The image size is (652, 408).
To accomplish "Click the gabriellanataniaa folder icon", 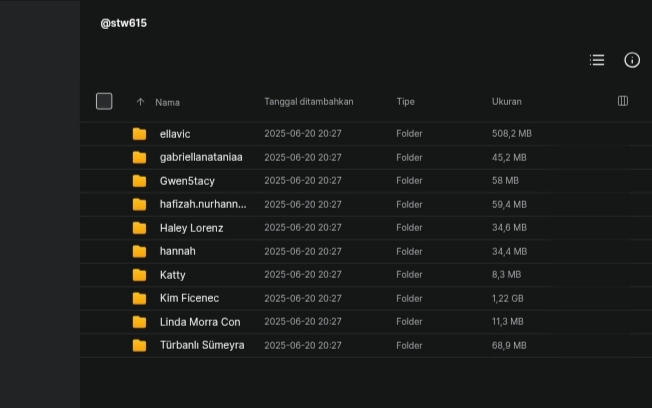I will pos(139,157).
